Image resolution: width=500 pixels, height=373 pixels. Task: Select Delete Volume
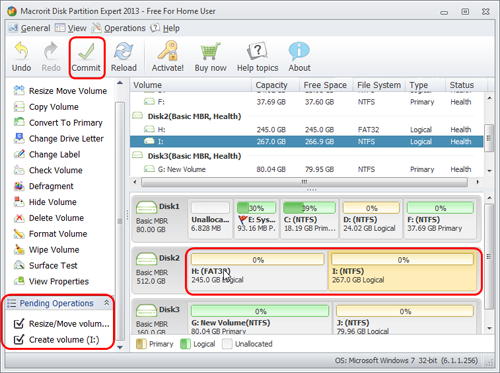[x=49, y=218]
